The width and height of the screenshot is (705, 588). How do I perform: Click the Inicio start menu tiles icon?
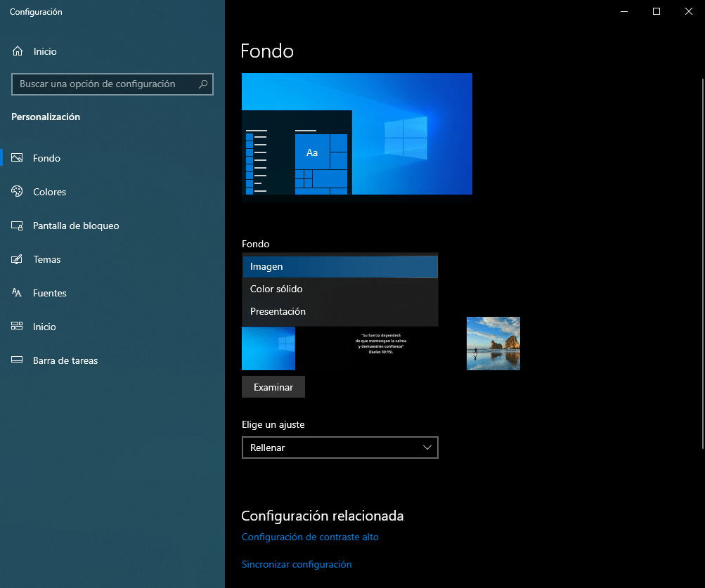point(18,327)
